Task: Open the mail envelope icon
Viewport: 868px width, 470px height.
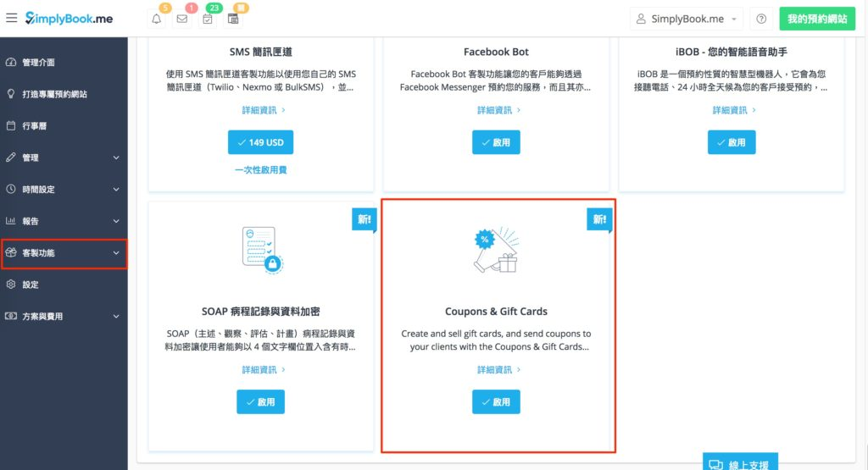Action: tap(182, 19)
